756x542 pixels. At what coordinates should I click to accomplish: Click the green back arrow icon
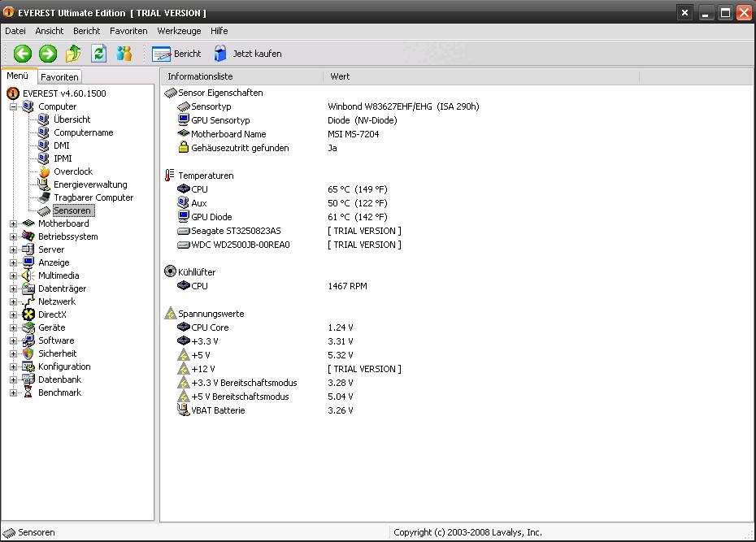pos(22,54)
